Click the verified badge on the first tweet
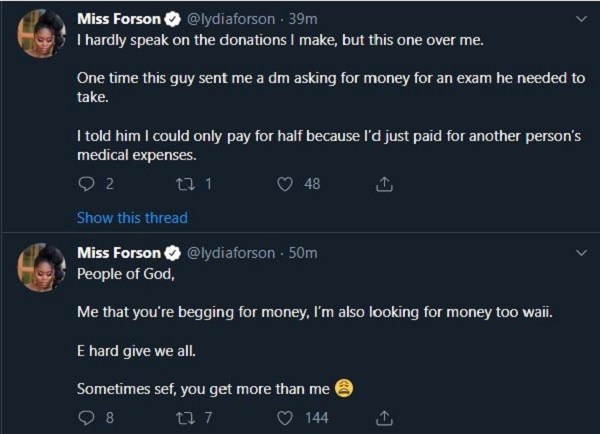600x434 pixels. click(172, 19)
